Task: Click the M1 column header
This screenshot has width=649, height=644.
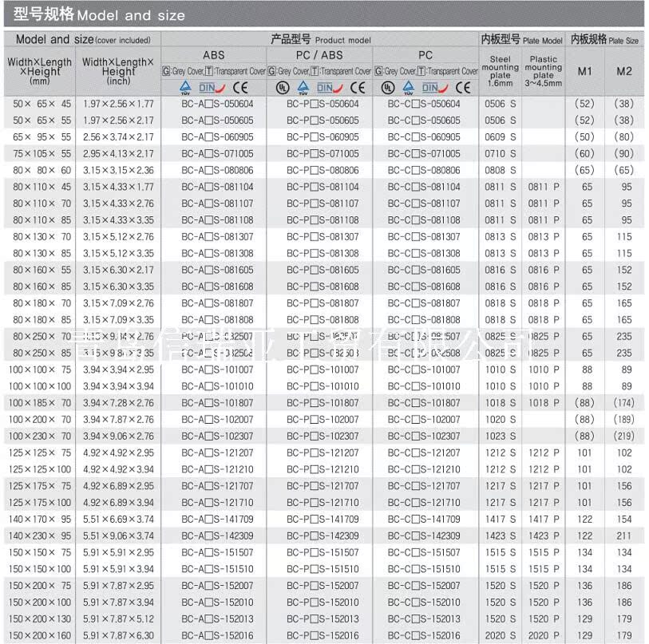Action: point(585,71)
